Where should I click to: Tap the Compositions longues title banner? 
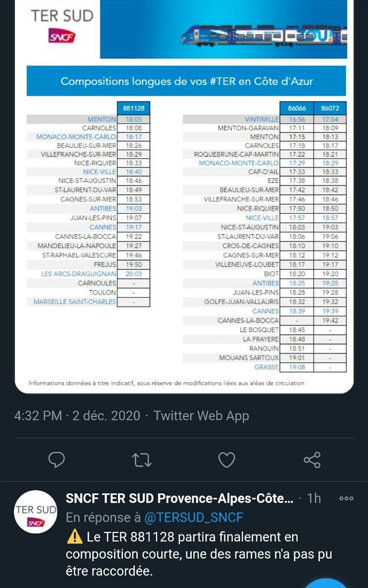(x=186, y=81)
